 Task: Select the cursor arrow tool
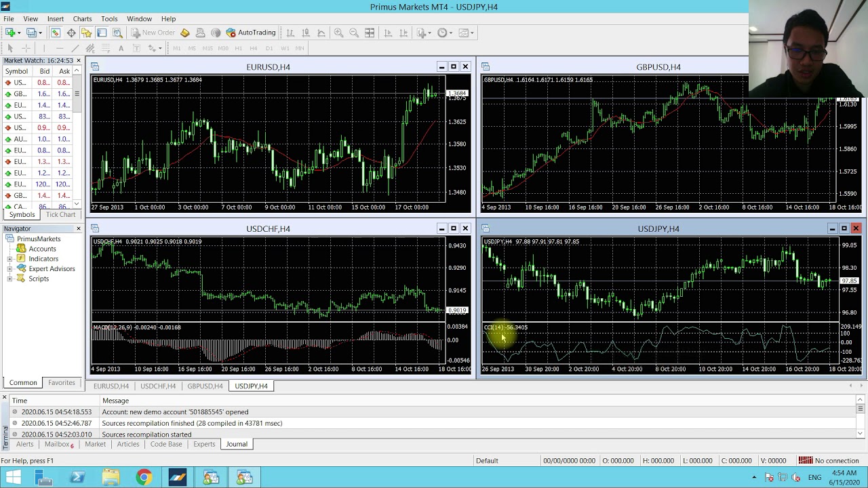[x=10, y=48]
